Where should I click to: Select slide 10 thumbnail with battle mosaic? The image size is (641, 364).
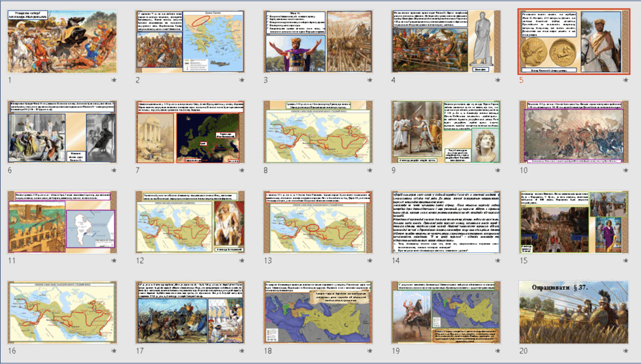pyautogui.click(x=574, y=132)
